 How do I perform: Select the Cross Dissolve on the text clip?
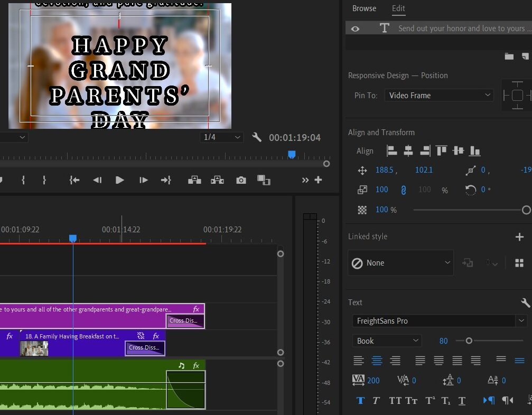coord(185,320)
